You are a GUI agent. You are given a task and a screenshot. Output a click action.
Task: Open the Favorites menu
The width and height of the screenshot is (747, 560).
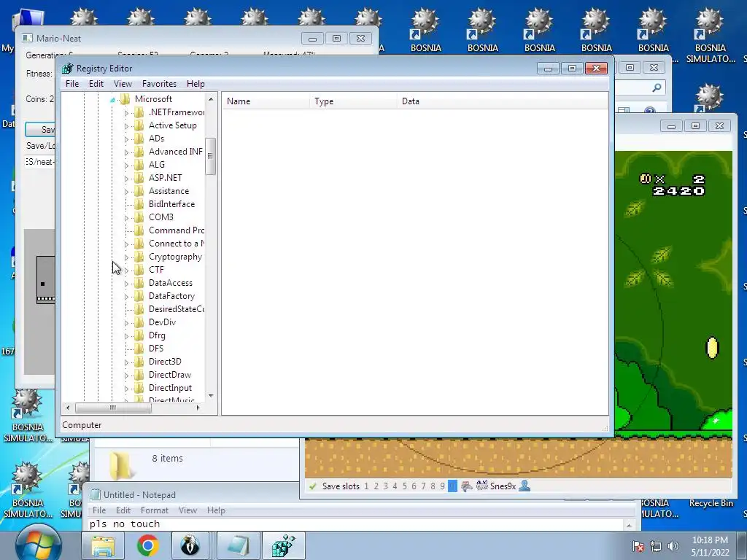pos(159,84)
